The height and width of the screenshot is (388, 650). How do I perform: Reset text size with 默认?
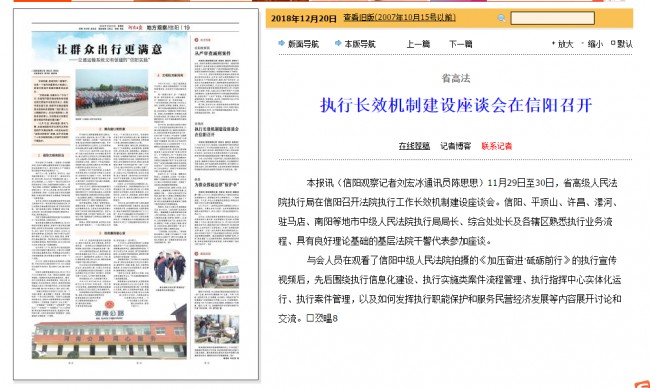[x=625, y=44]
